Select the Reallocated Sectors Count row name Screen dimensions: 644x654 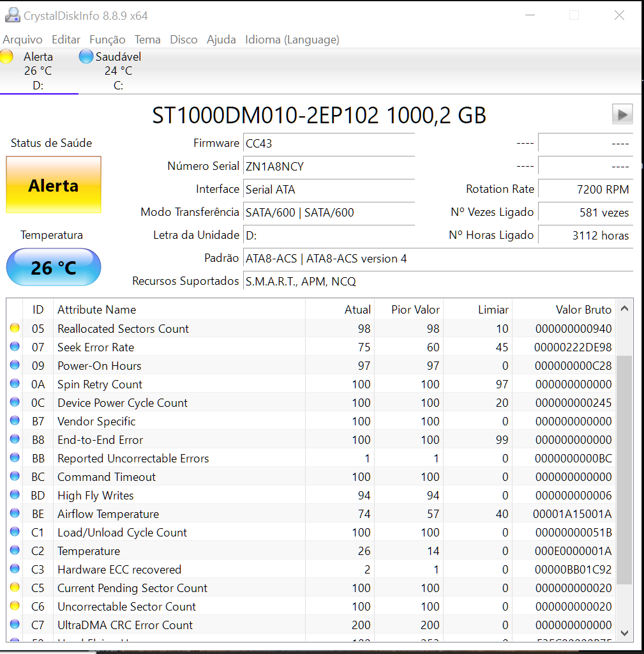pos(123,329)
